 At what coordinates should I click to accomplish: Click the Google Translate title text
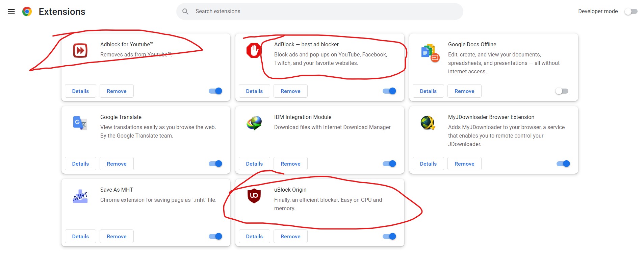coord(121,117)
